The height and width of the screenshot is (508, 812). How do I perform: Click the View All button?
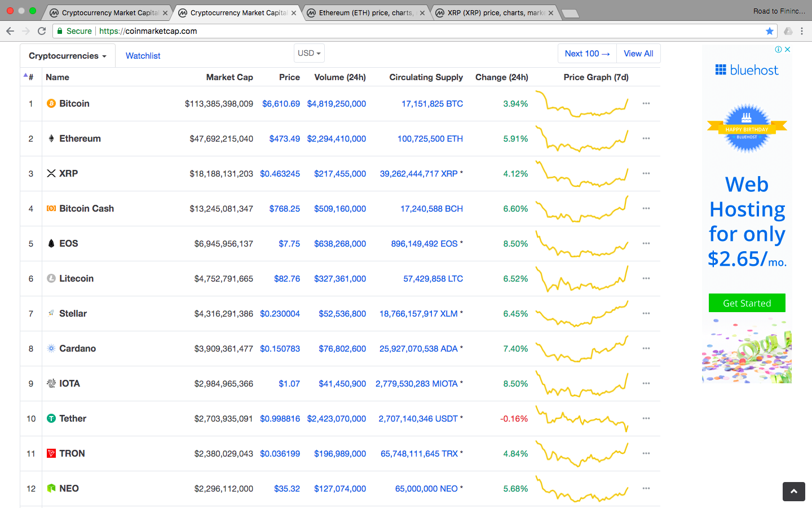[638, 54]
